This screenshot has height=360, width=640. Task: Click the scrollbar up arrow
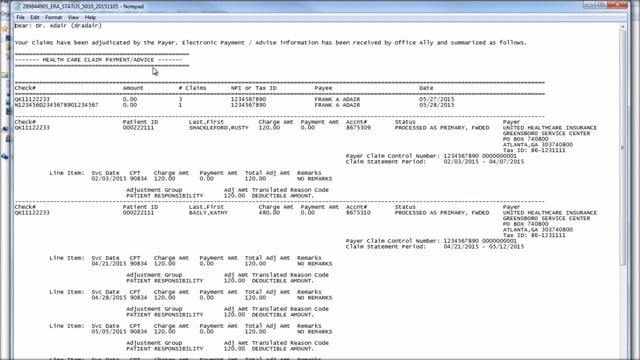(622, 27)
